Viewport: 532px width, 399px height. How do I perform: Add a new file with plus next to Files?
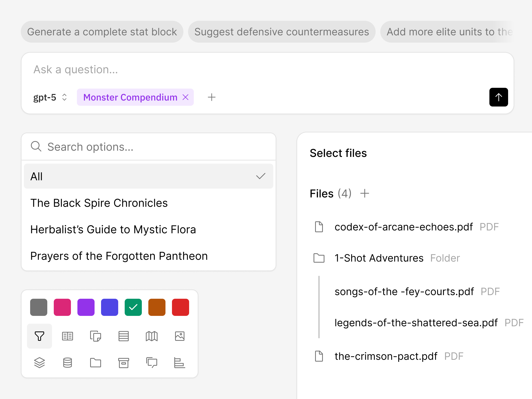coord(365,194)
